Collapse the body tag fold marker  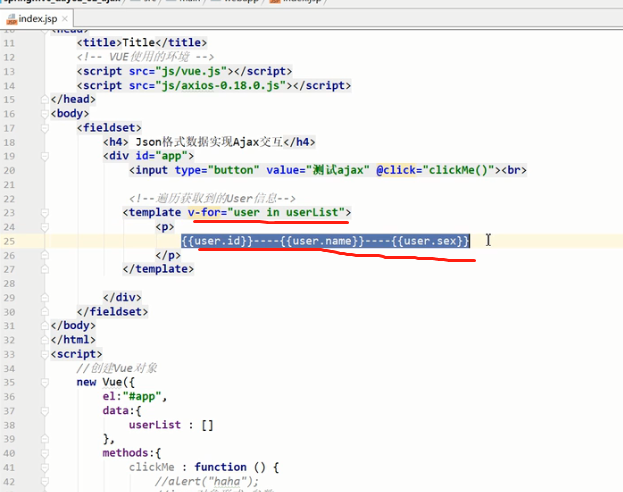(x=45, y=114)
